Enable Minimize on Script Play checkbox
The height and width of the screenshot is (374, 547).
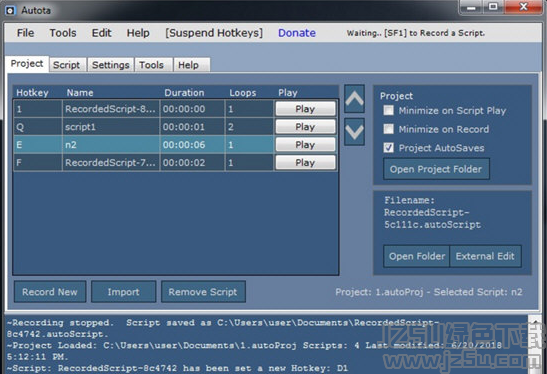coord(389,111)
